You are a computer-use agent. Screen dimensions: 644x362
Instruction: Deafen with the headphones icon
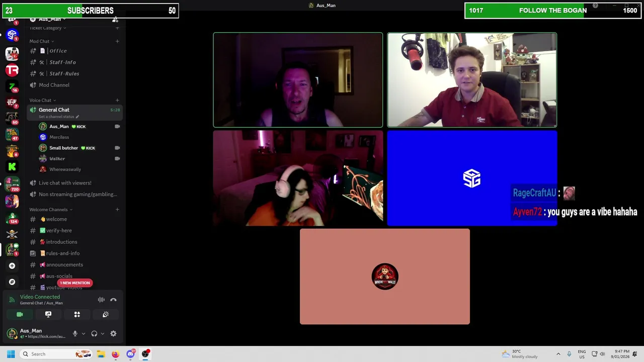pyautogui.click(x=94, y=333)
